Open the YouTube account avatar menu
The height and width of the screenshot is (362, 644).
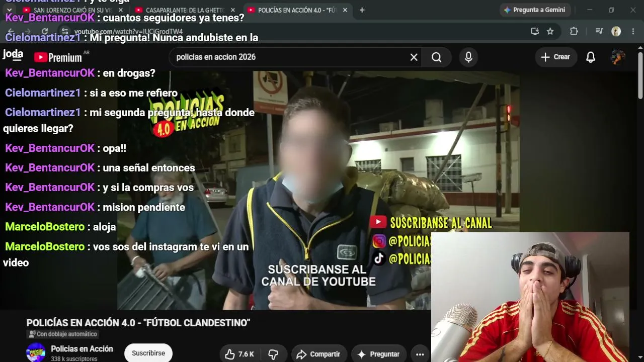618,57
